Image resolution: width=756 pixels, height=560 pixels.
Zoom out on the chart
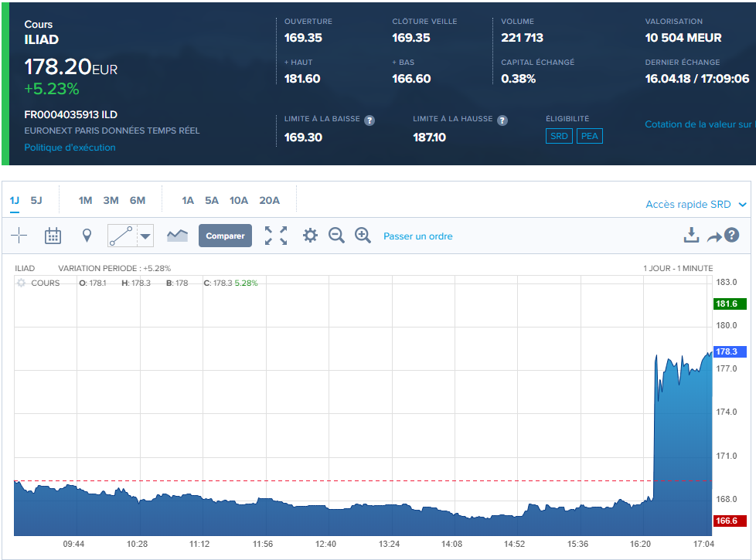(336, 236)
